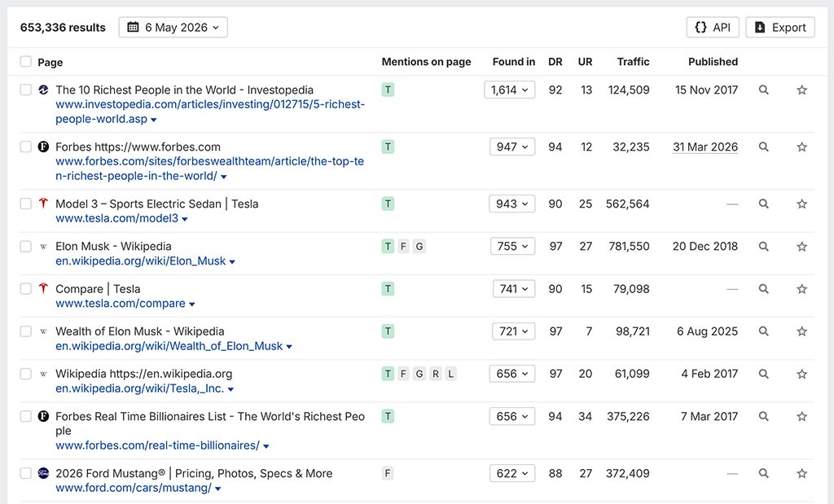834x504 pixels.
Task: Click the magnifier icon in the Tesla Model 3 row
Action: tap(763, 204)
